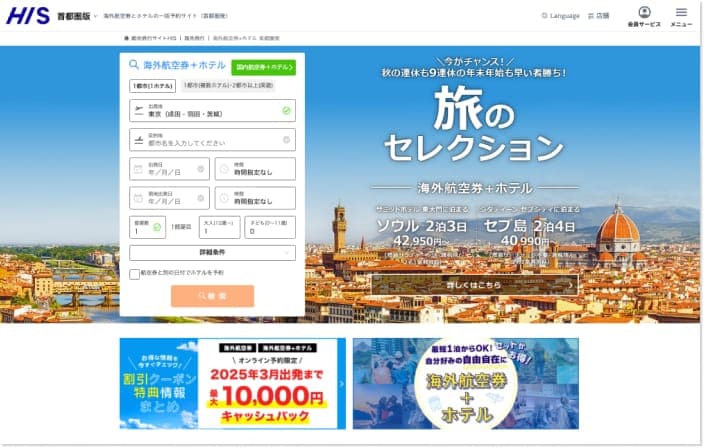The height and width of the screenshot is (448, 704).
Task: Click the Language globe option
Action: tap(561, 16)
